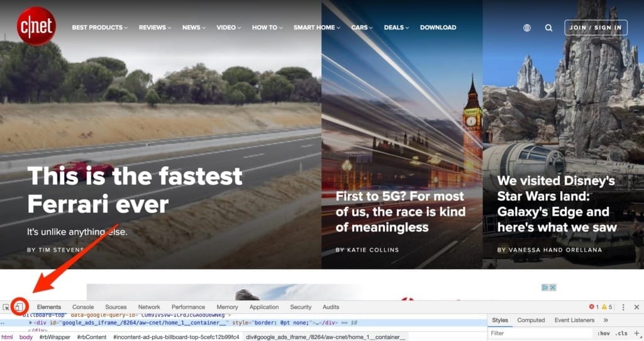Click the AdChoices icon on the banner ad
This screenshot has width=644, height=341.
coord(545,288)
